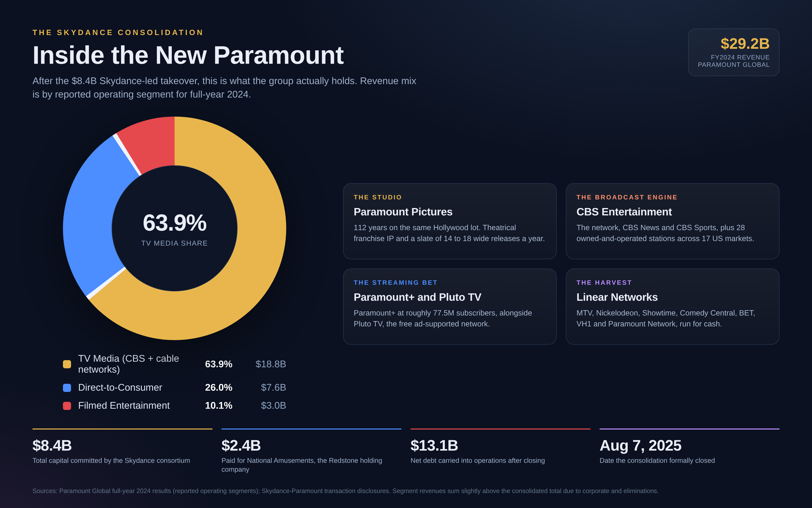The width and height of the screenshot is (812, 508).
Task: Click the Sources footnote line
Action: coord(345,491)
